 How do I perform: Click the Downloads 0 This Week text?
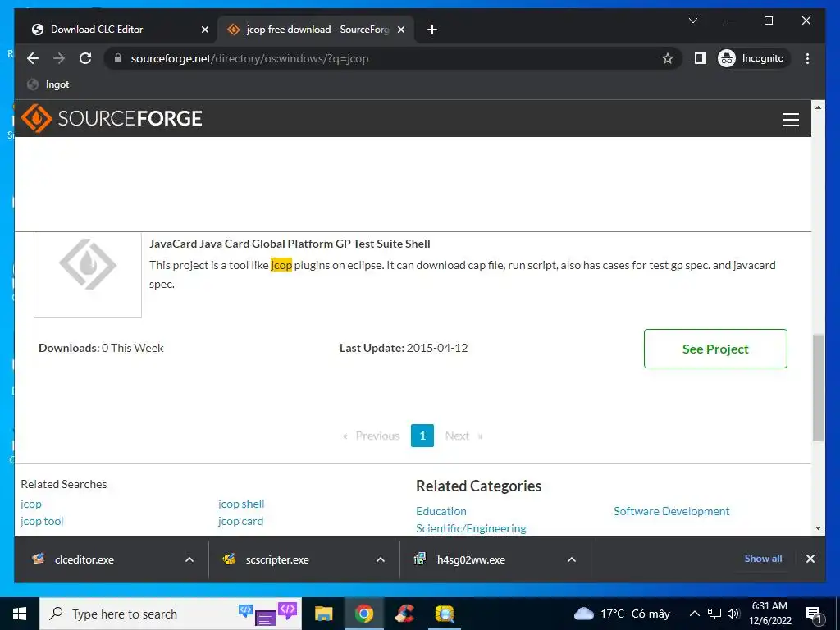tap(101, 348)
